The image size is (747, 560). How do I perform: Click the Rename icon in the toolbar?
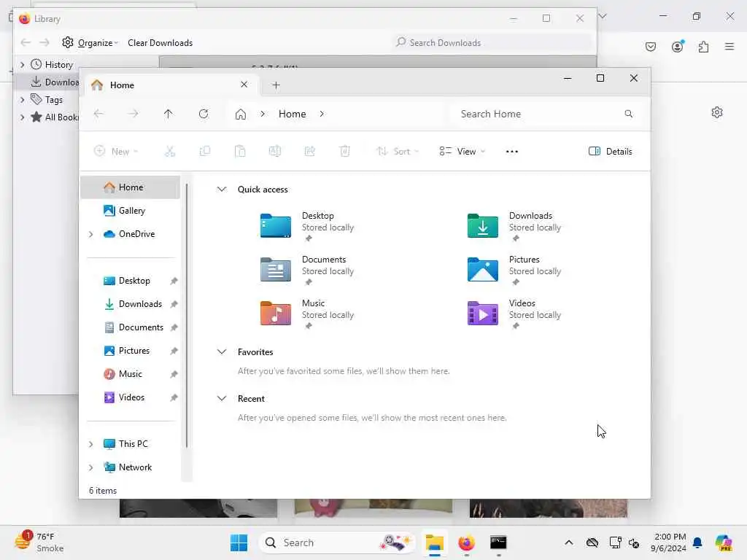(275, 152)
